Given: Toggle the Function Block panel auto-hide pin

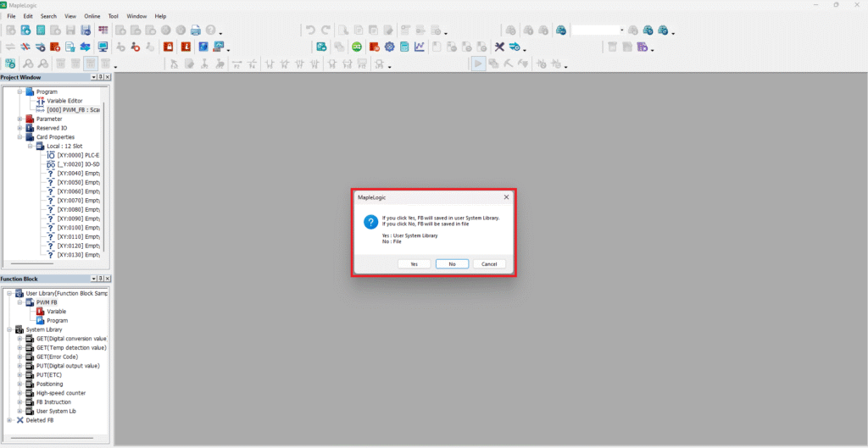Looking at the screenshot, I should point(100,279).
